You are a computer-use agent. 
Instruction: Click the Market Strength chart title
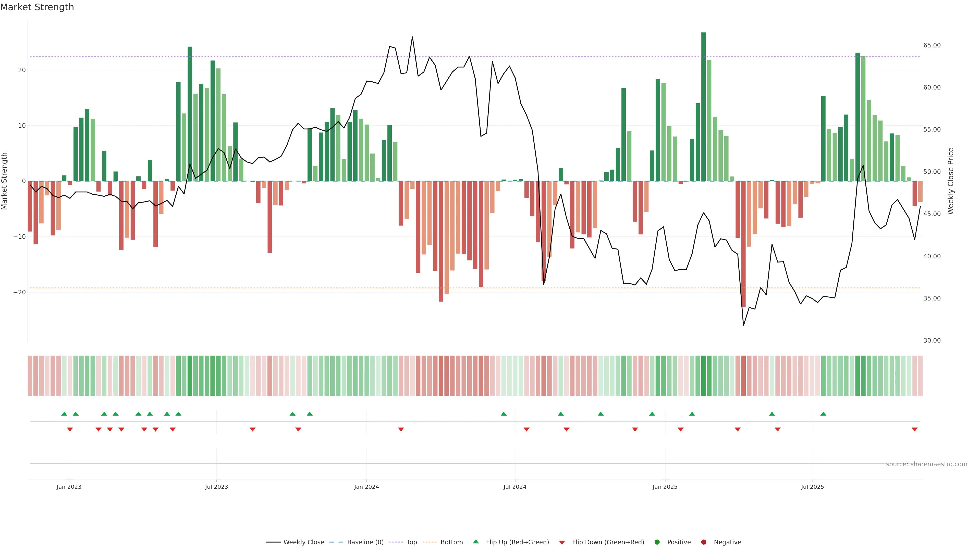pos(37,7)
